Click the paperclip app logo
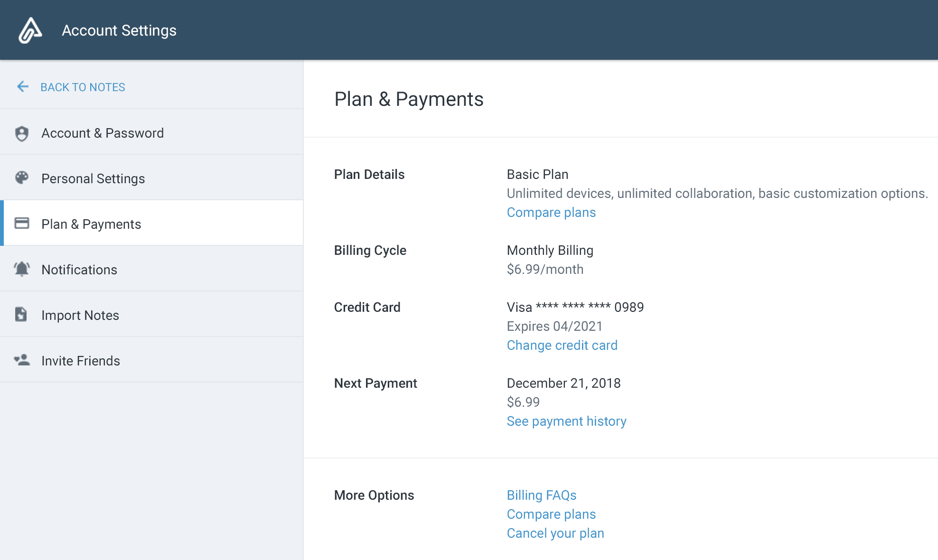This screenshot has height=560, width=938. (30, 30)
